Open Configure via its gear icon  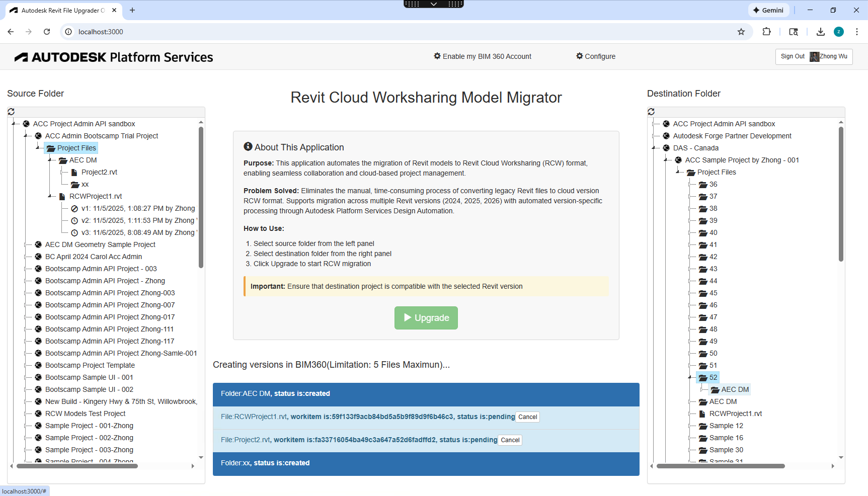580,56
